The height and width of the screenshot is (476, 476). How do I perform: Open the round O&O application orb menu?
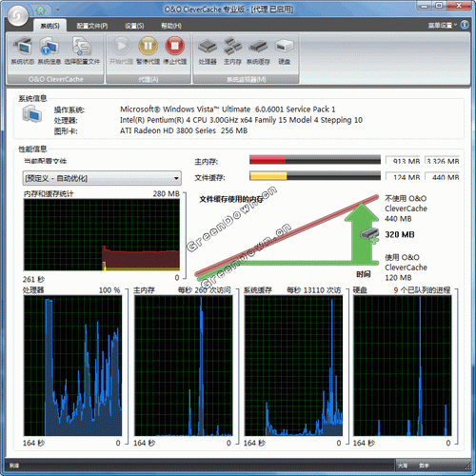17,15
